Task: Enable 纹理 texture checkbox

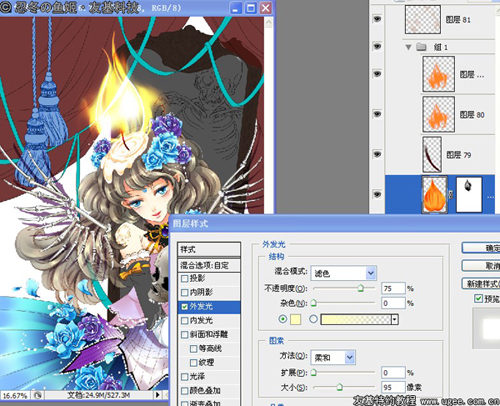Action: tap(193, 363)
